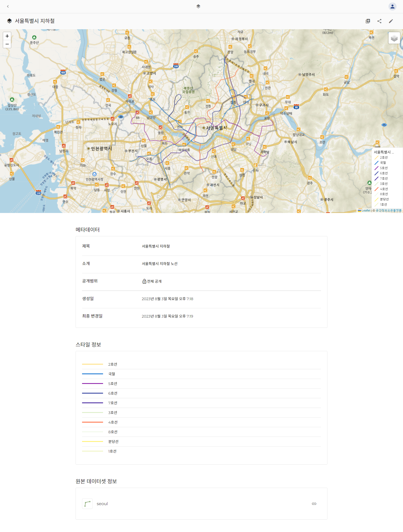Screen dimensions: 403x532
Task: Click 5호선 entry in map legend
Action: click(x=383, y=168)
